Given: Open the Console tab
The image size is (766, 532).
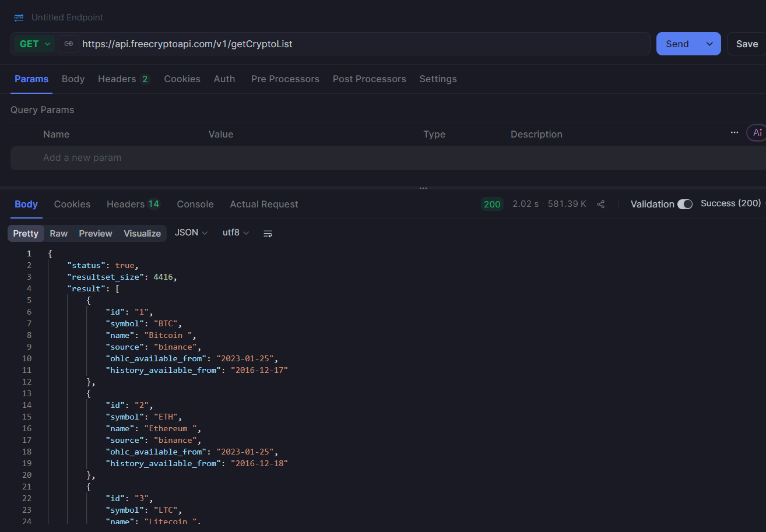Looking at the screenshot, I should pyautogui.click(x=195, y=204).
